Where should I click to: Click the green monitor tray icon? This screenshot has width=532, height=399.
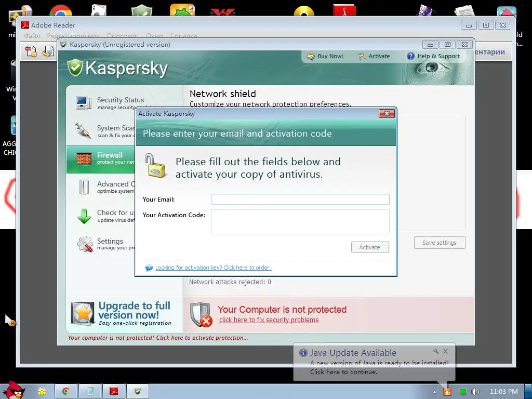point(462,392)
